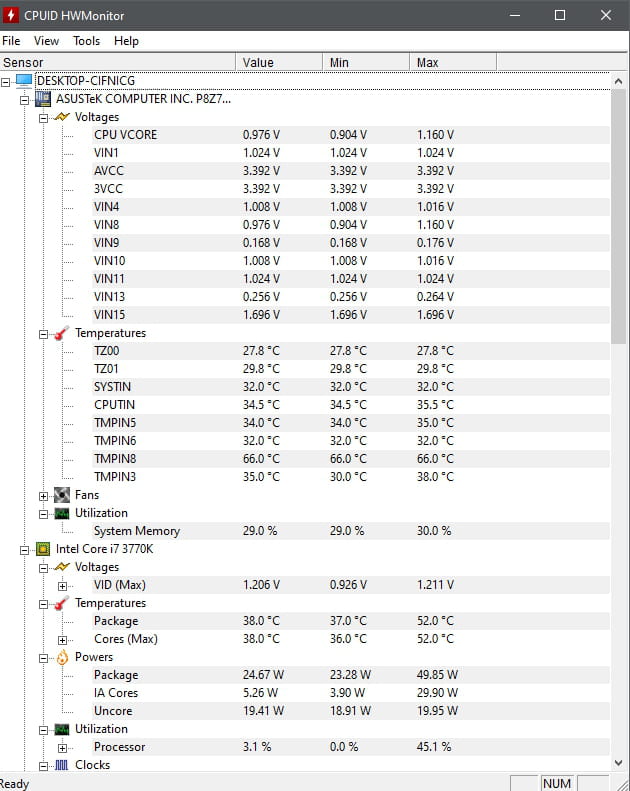
Task: Select the SYSTIN temperature row
Action: [351, 386]
